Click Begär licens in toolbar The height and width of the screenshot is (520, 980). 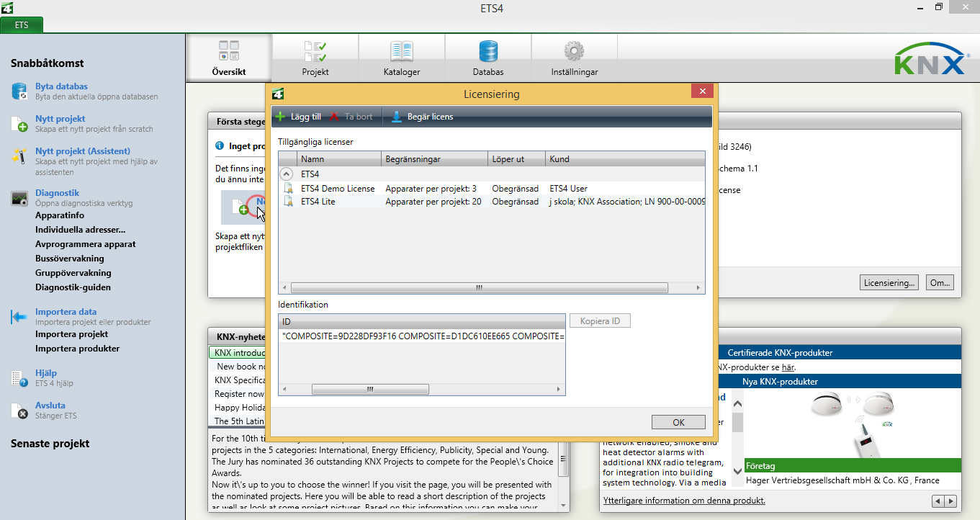(423, 117)
